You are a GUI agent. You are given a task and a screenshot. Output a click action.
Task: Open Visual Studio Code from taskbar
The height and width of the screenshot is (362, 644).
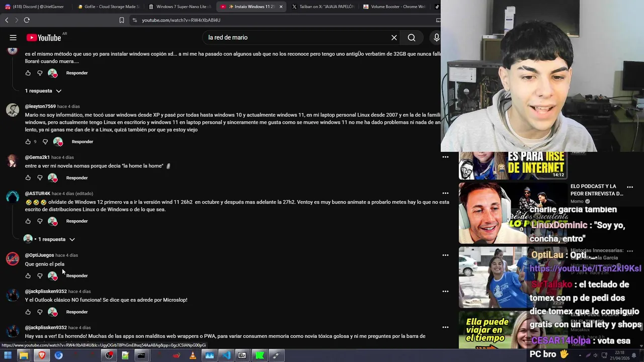[x=226, y=355]
